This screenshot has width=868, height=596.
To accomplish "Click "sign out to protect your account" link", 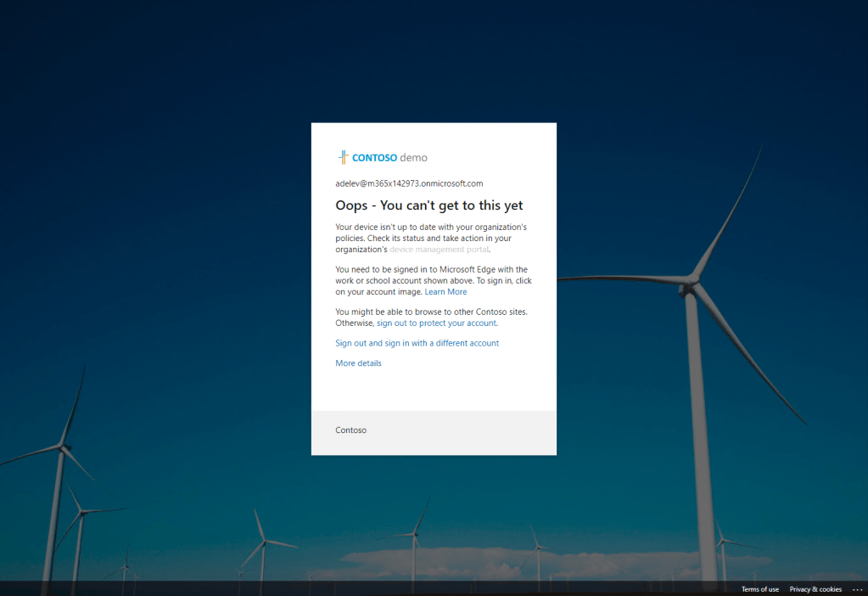I will click(x=436, y=323).
